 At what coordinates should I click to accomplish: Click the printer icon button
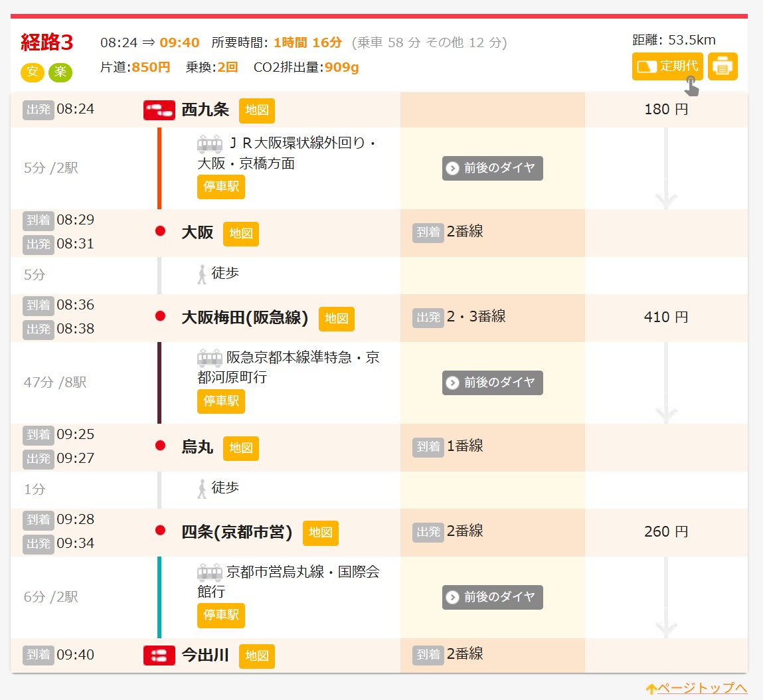tap(722, 66)
